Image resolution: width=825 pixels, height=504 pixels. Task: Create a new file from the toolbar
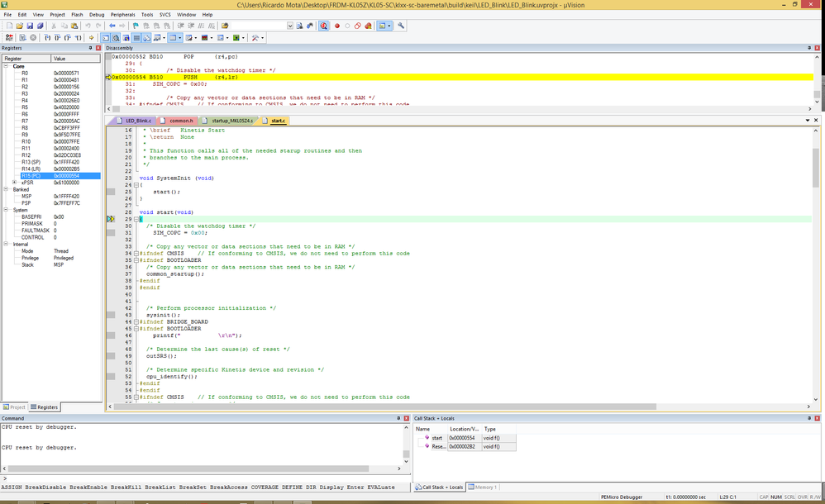click(9, 26)
